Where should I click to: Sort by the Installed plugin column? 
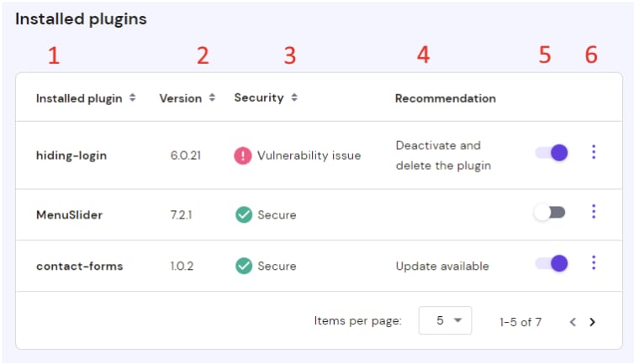(86, 98)
